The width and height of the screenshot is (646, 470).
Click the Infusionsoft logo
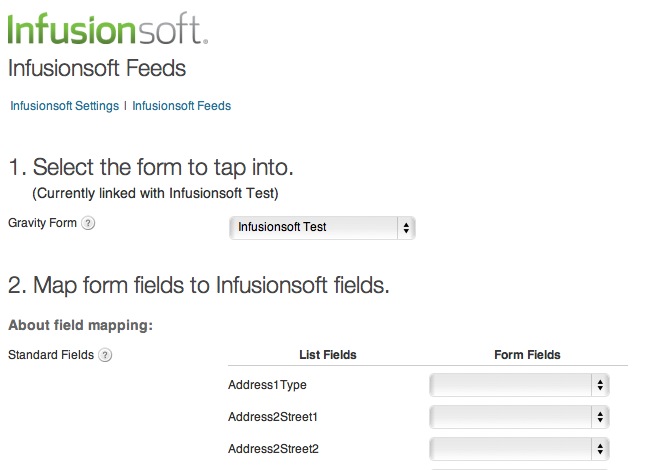108,28
